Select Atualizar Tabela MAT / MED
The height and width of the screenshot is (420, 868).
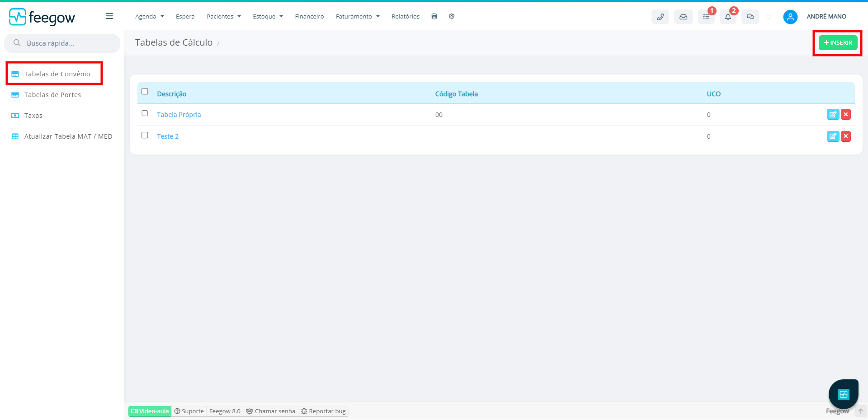click(x=68, y=136)
